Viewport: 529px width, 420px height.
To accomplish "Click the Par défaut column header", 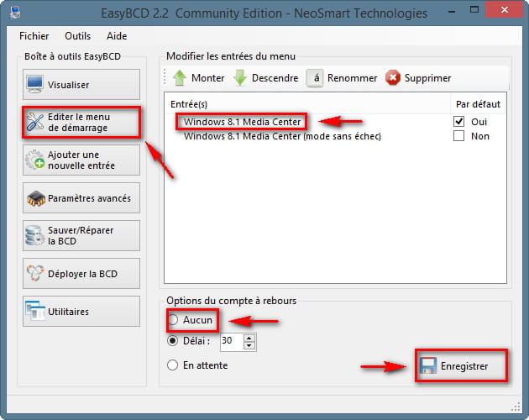I will (478, 104).
